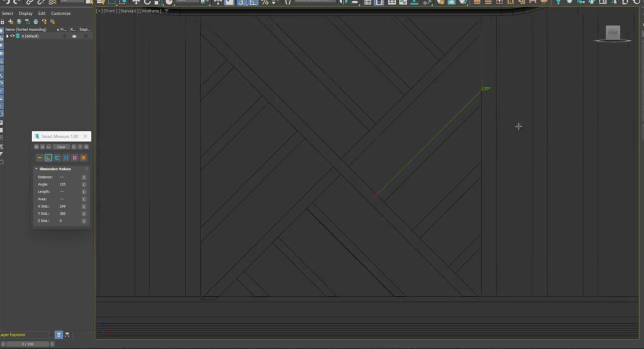Screen dimensions: 644x349
Task: Toggle visibility eye of 0 (default) layer
Action: tap(12, 36)
